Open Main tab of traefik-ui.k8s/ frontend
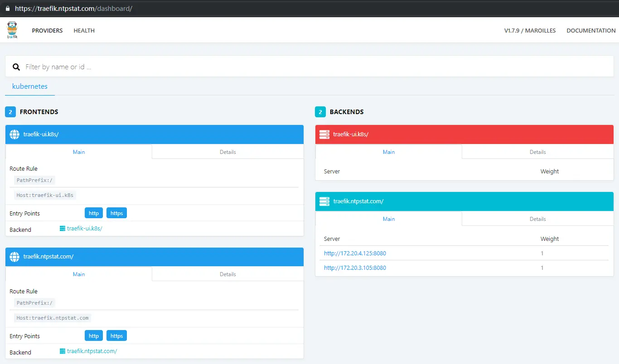 [79, 152]
